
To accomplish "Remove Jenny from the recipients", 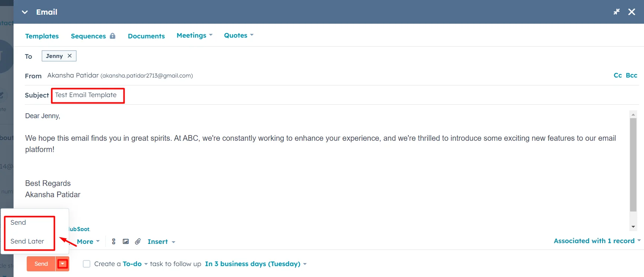I will point(70,56).
